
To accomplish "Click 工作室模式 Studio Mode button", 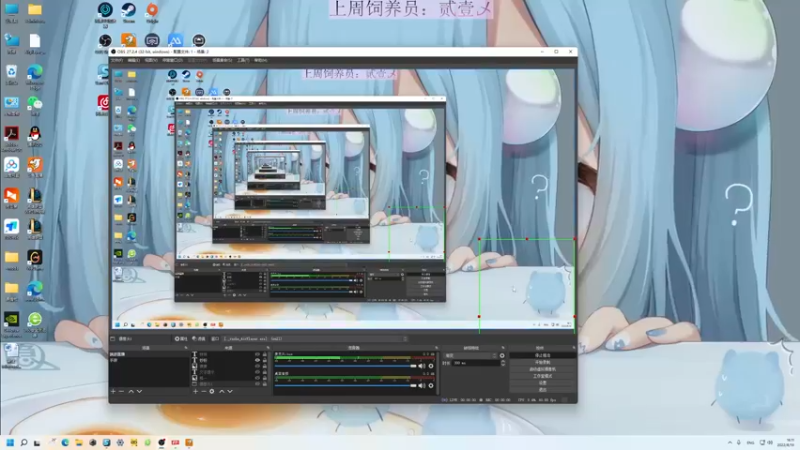I will coord(543,376).
